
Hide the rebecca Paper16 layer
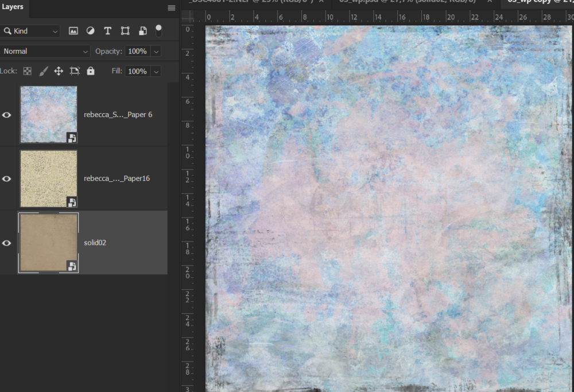point(6,178)
